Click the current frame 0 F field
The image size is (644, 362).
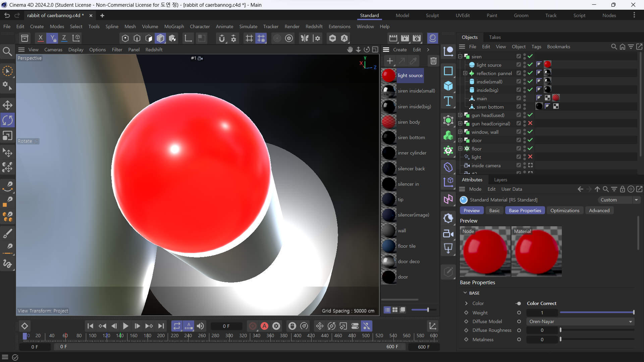point(226,326)
